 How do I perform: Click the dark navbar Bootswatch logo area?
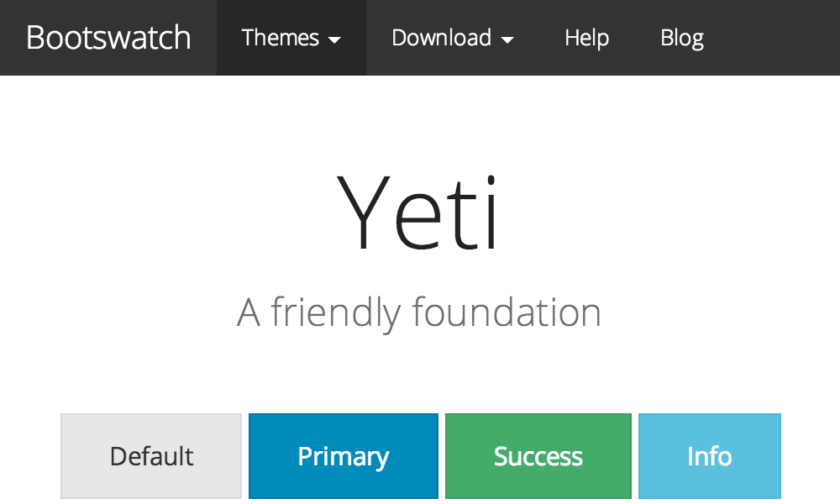coord(108,38)
